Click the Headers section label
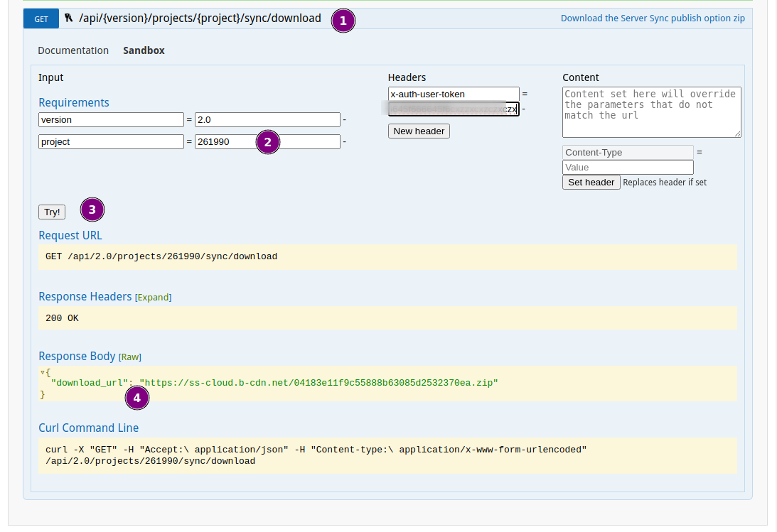 [407, 77]
